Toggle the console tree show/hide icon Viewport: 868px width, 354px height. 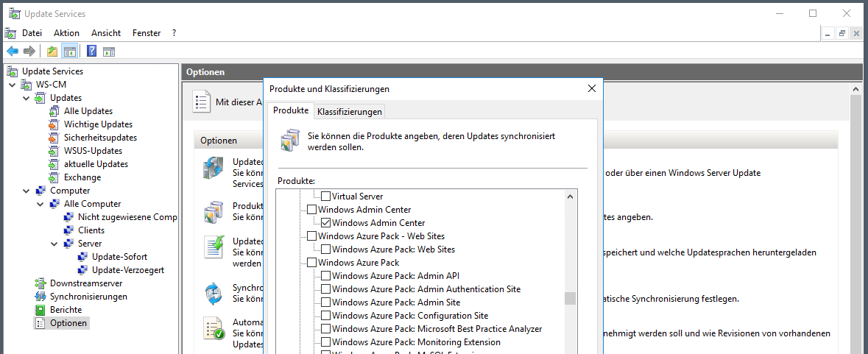point(69,52)
